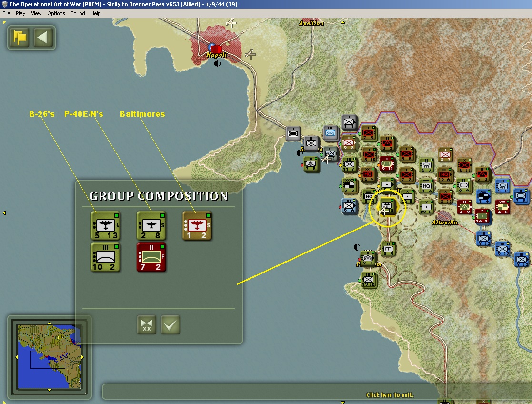The height and width of the screenshot is (404, 532).
Task: Select gray infantry unit labeled 1 1
Action: tap(349, 122)
